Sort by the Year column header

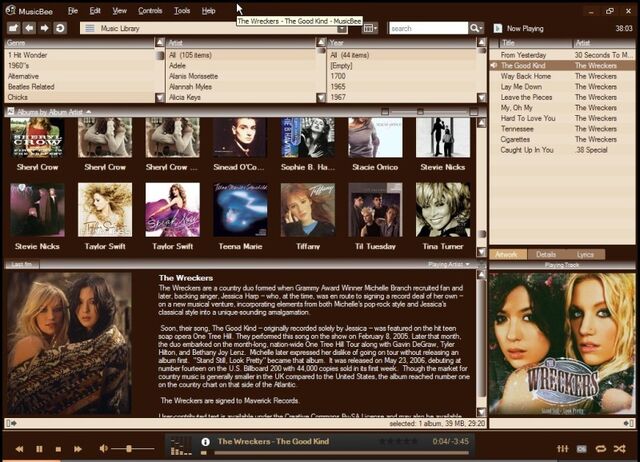pos(402,42)
